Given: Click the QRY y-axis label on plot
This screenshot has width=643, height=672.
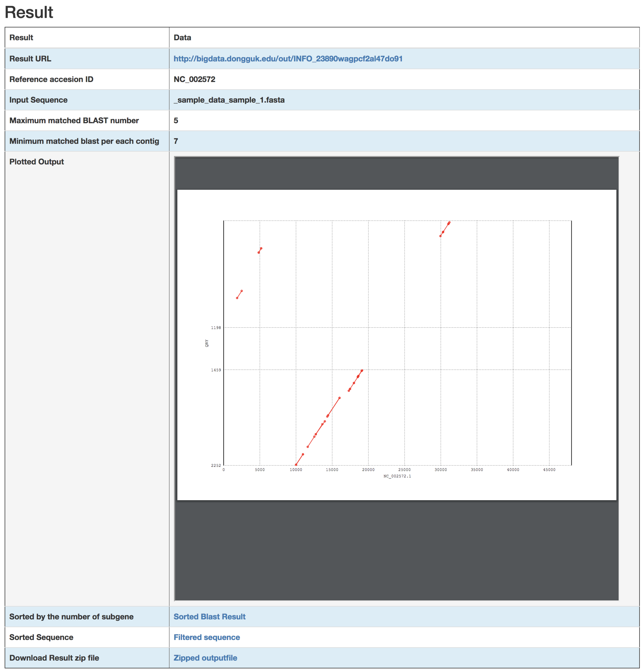Looking at the screenshot, I should 207,343.
